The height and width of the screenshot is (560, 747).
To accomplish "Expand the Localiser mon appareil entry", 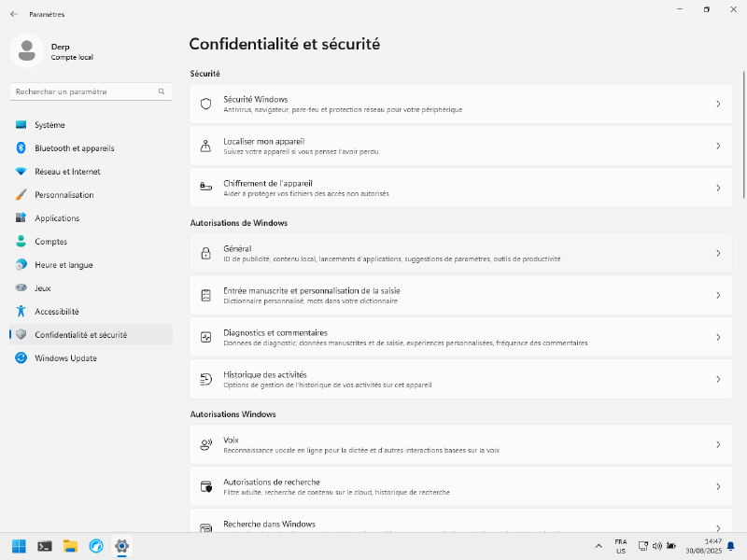I will (717, 146).
